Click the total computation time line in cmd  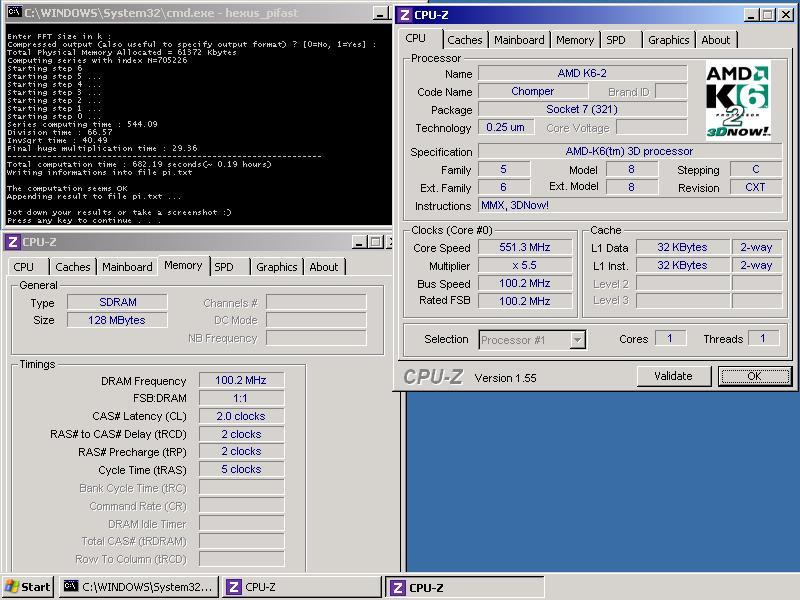click(139, 164)
